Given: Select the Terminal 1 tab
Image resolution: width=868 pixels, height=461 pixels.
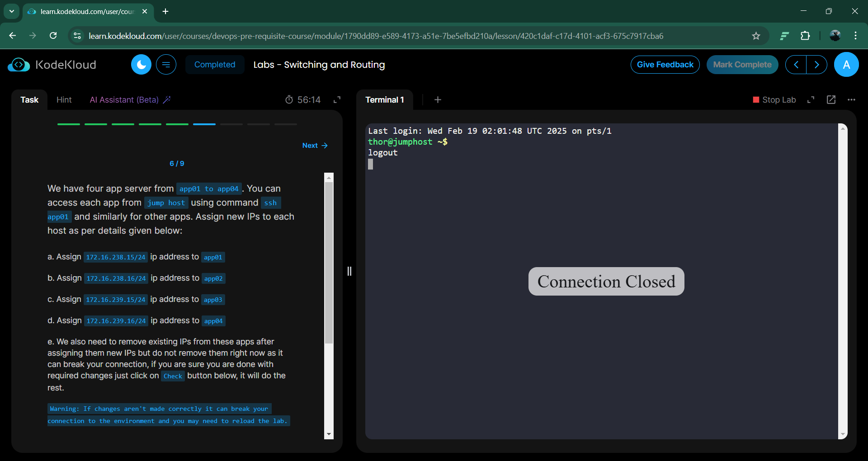Looking at the screenshot, I should 385,100.
